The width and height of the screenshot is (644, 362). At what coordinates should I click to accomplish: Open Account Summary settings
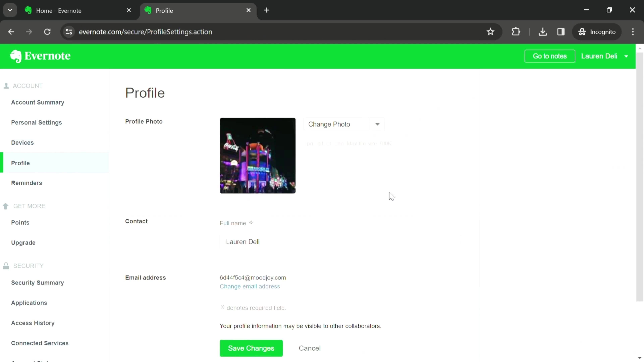point(38,102)
